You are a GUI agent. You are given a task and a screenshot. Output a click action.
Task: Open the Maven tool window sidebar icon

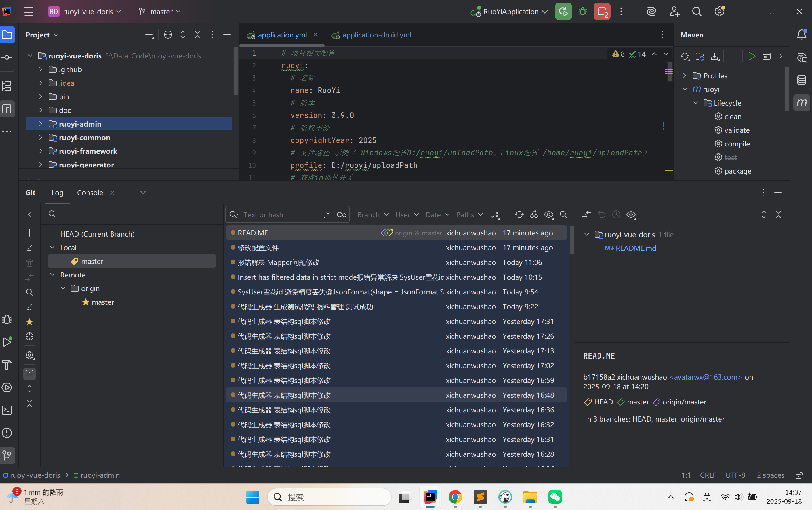point(802,102)
